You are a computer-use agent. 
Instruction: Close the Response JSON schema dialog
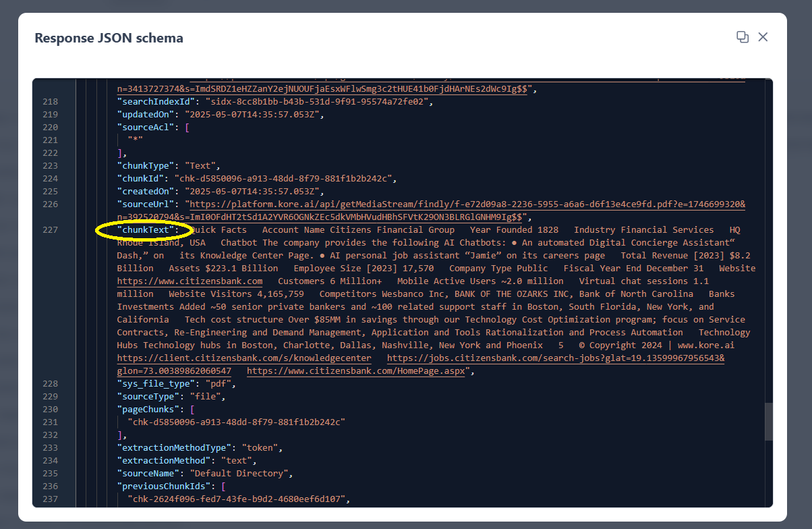point(763,37)
